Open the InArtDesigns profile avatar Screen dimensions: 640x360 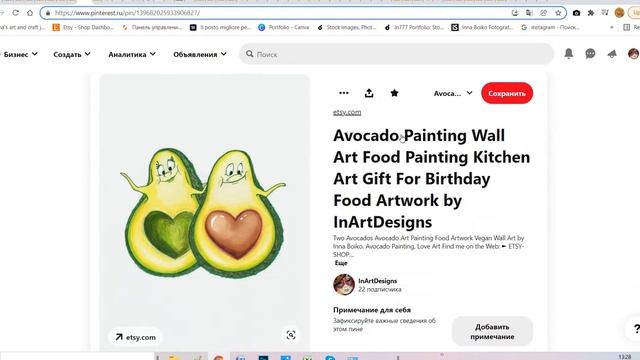[344, 284]
